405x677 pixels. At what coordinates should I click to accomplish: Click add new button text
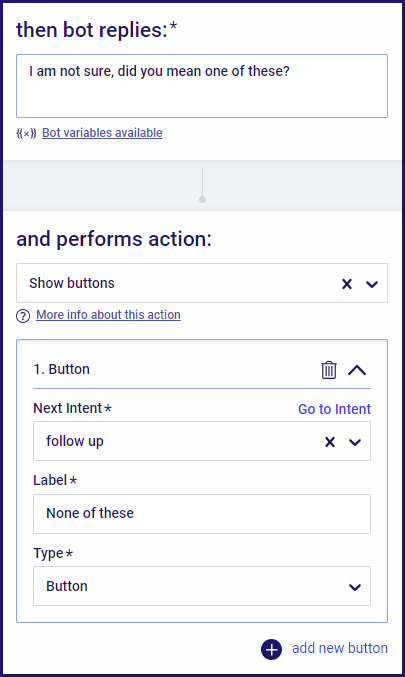340,649
